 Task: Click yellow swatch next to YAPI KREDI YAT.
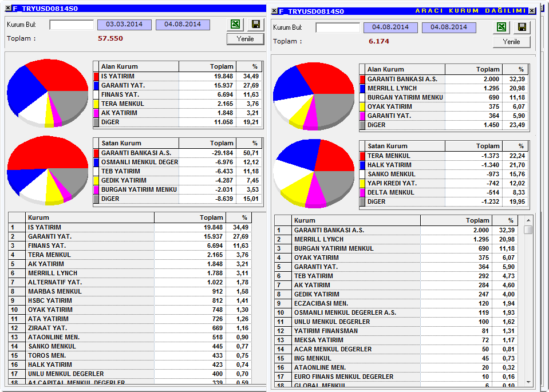click(x=362, y=183)
